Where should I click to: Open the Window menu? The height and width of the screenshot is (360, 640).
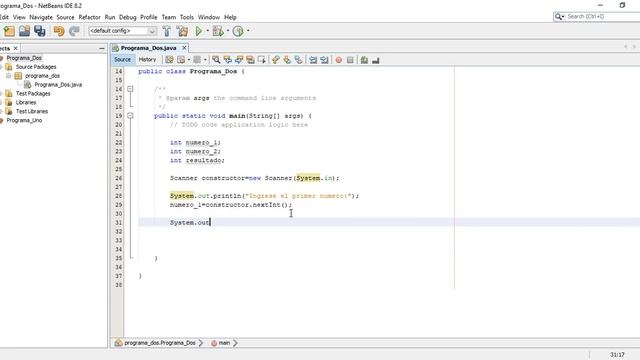point(209,17)
